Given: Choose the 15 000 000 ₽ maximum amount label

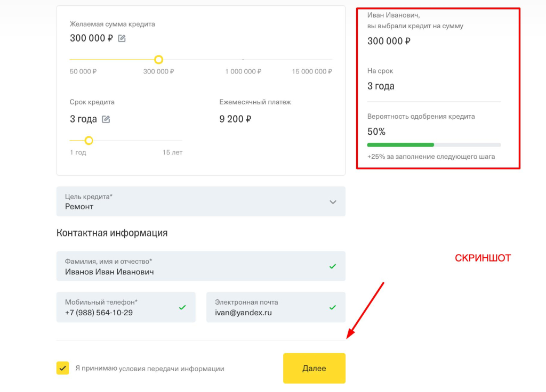Looking at the screenshot, I should [312, 71].
